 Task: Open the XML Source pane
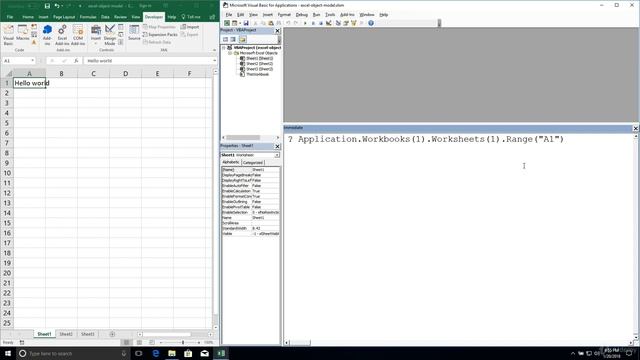click(134, 33)
